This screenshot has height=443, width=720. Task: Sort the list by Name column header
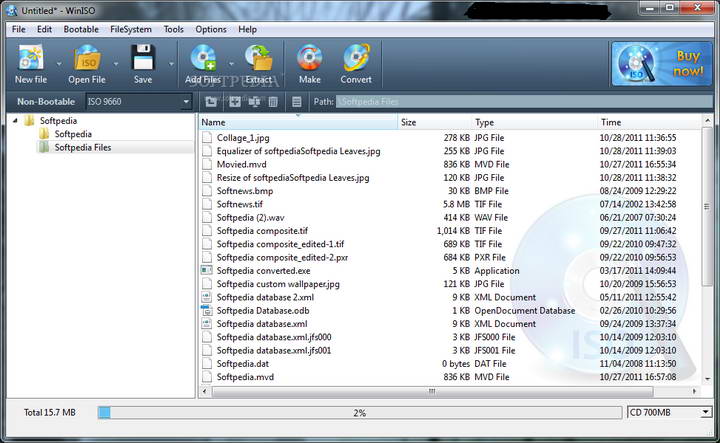coord(298,122)
